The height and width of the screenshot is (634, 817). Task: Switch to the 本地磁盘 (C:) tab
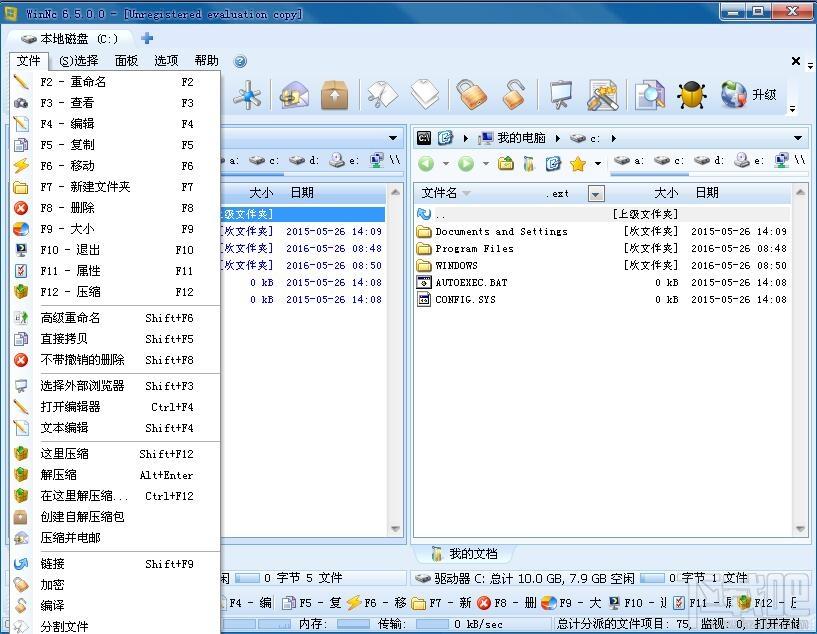pos(70,39)
